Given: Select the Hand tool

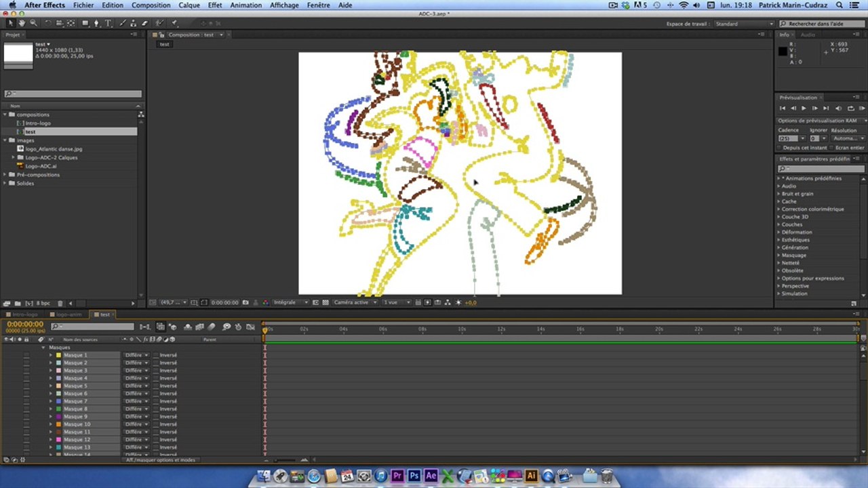Looking at the screenshot, I should [22, 23].
